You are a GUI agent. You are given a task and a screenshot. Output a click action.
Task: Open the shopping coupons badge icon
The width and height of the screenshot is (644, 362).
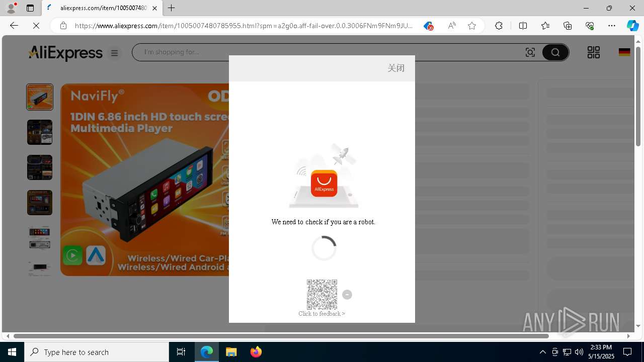[x=428, y=26]
